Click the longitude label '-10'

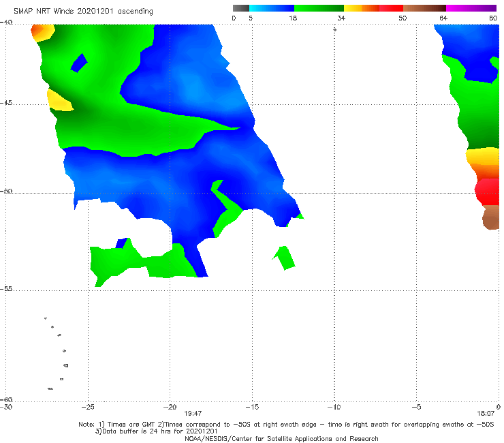click(334, 407)
